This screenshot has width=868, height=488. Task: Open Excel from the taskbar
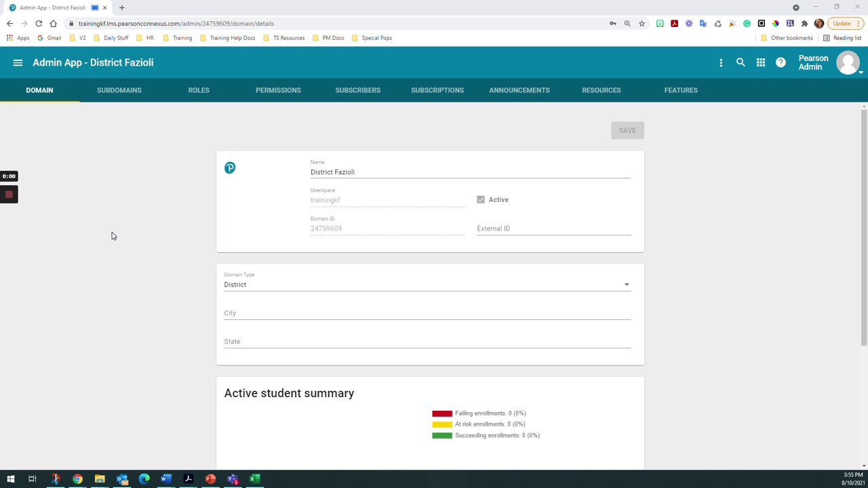point(254,479)
